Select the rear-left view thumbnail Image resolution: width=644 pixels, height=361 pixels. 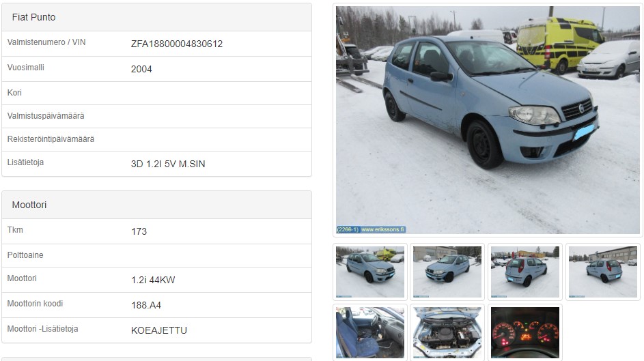pyautogui.click(x=525, y=272)
